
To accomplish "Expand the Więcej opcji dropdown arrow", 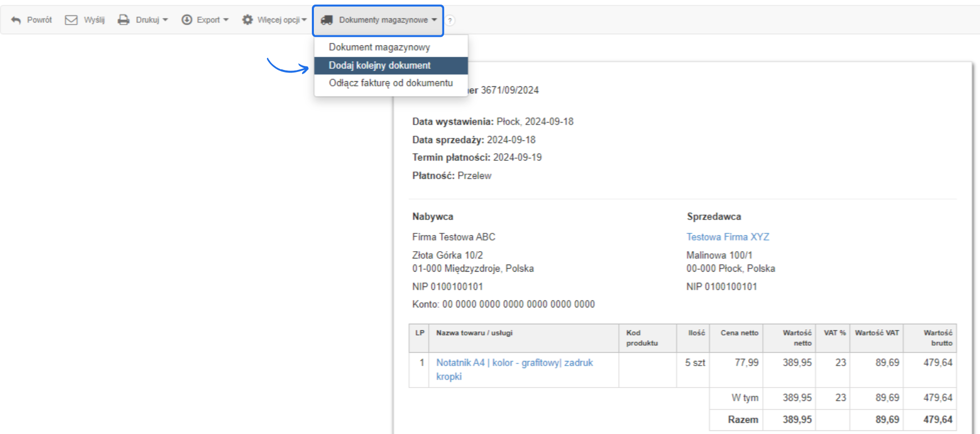I will pos(304,20).
